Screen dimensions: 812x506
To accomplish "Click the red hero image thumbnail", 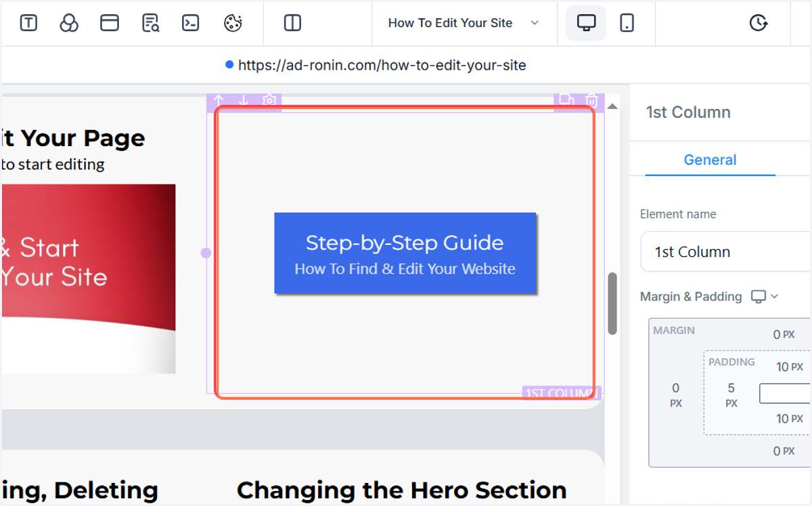I will click(89, 279).
